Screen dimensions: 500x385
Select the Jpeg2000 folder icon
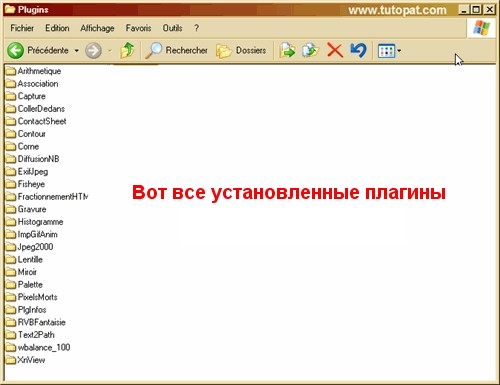click(11, 247)
